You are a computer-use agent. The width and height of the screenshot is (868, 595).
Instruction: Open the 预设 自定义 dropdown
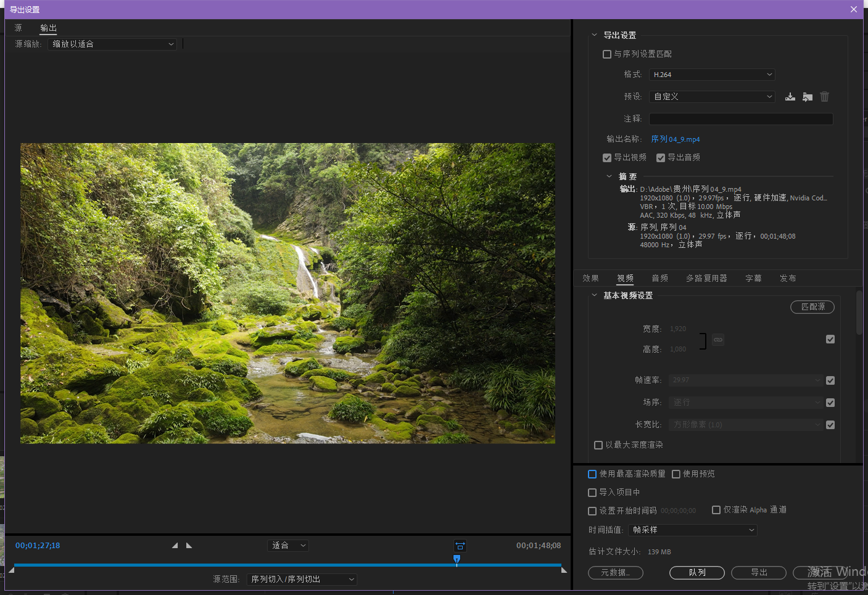(x=712, y=97)
